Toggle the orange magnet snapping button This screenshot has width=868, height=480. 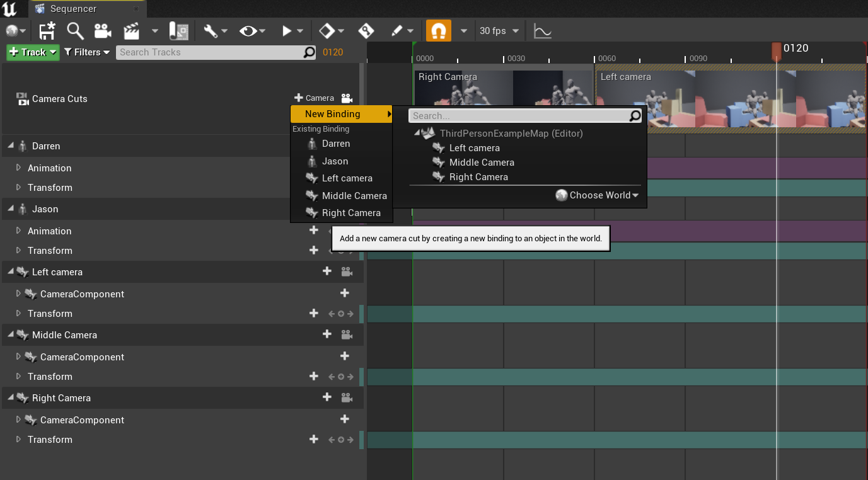tap(438, 31)
